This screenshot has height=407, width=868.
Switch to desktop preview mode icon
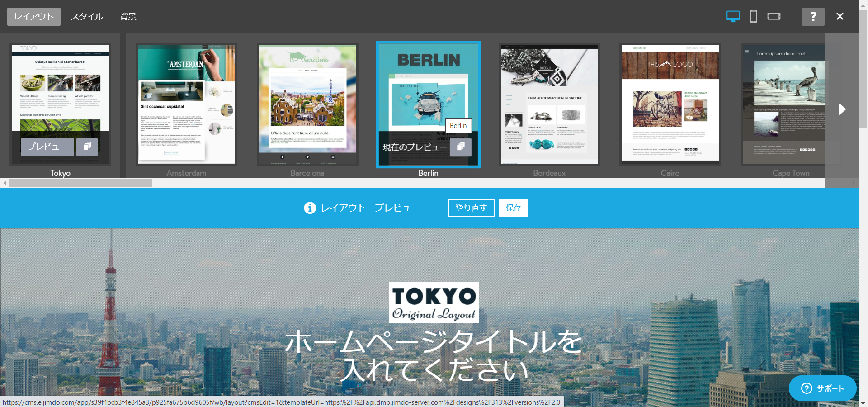(733, 17)
